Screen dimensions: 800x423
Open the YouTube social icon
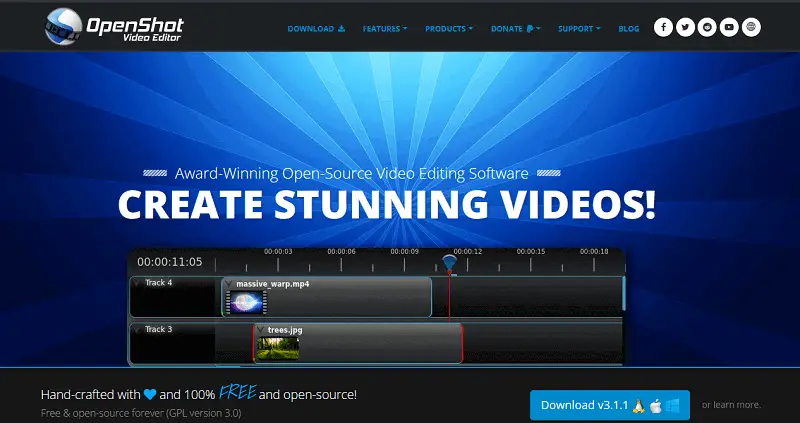click(x=729, y=28)
